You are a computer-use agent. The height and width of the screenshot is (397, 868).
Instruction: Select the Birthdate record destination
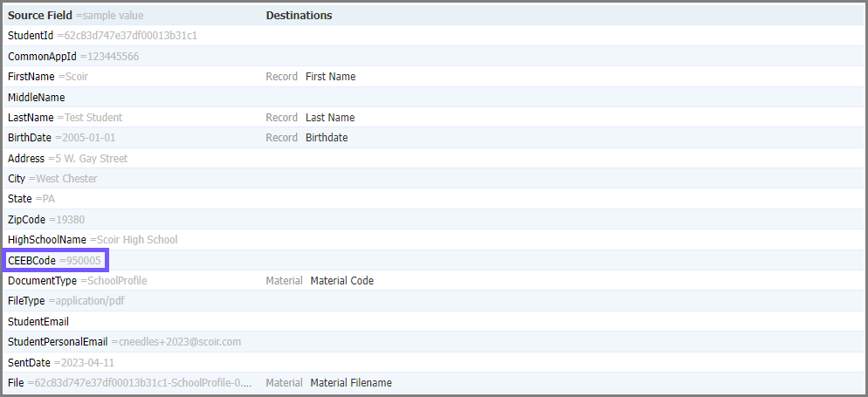327,138
